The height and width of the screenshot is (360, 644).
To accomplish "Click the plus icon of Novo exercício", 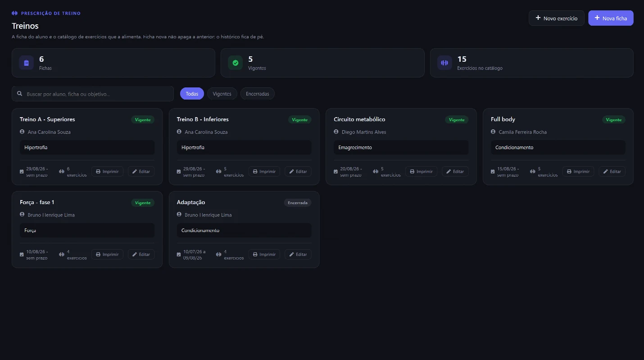I will pyautogui.click(x=538, y=18).
